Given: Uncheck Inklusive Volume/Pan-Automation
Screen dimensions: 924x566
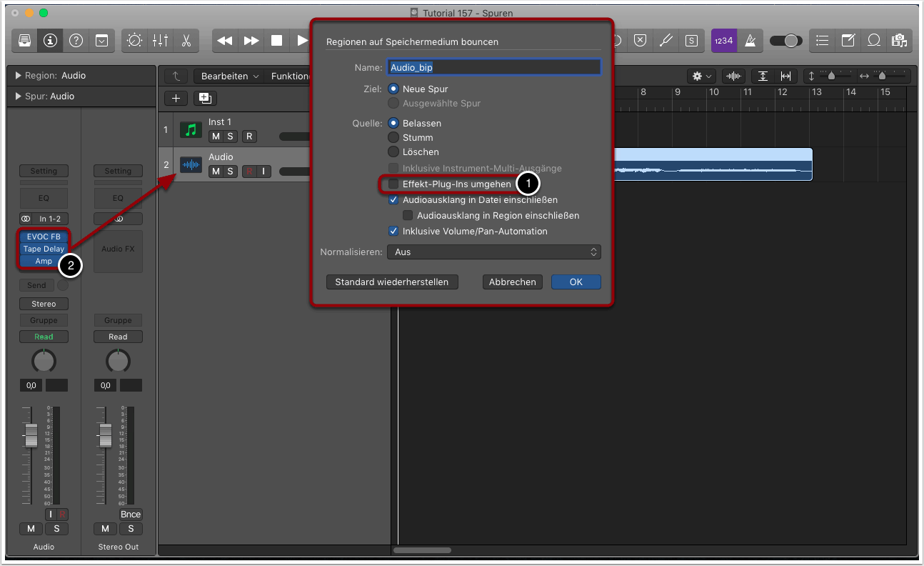Looking at the screenshot, I should click(x=393, y=232).
